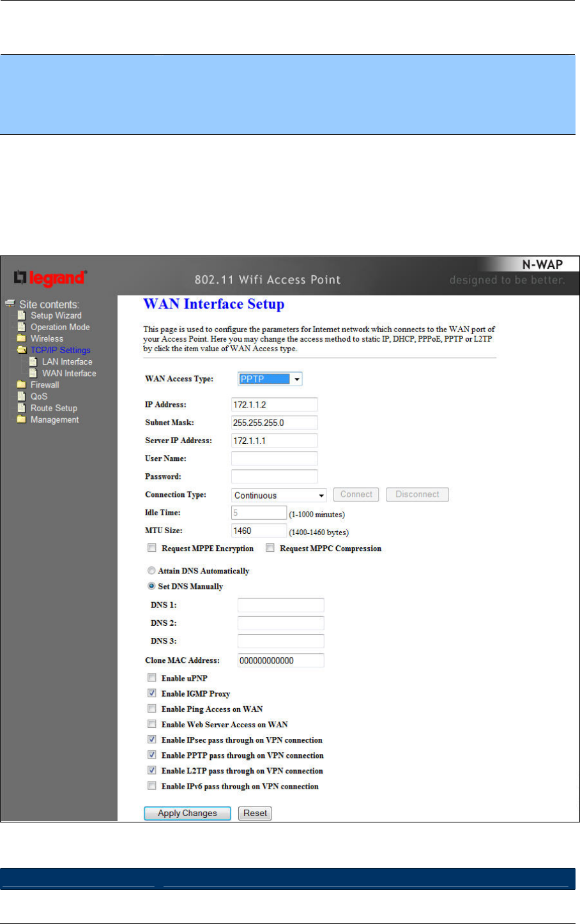Click the DNS 2 input field
Image resolution: width=580 pixels, height=924 pixels.
pyautogui.click(x=280, y=623)
